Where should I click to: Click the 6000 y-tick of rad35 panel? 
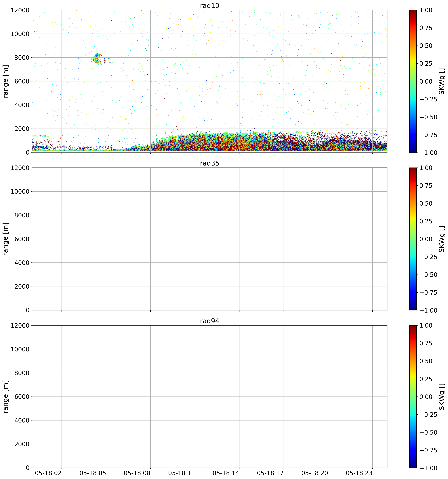[22, 239]
